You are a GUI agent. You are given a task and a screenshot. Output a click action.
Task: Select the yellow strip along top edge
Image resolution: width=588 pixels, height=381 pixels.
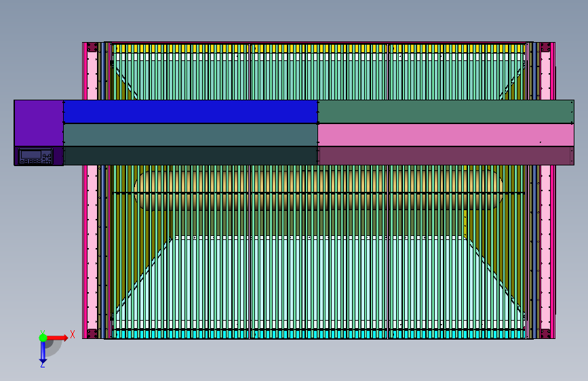pos(319,48)
